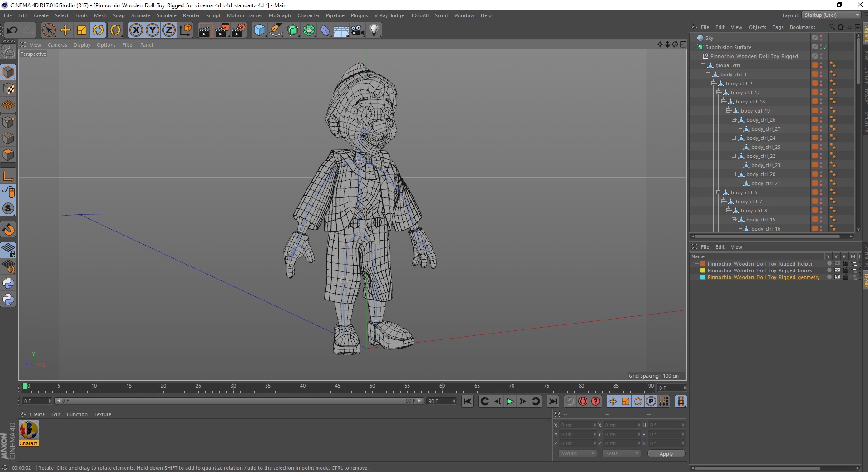Screen dimensions: 868x472
Task: Add Subdivision Surface generator icon
Action: [293, 30]
